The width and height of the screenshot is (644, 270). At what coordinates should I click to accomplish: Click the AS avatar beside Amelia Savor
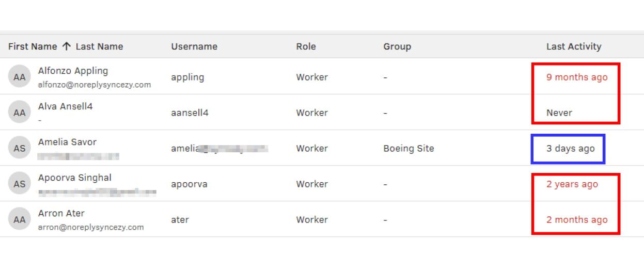pos(19,148)
